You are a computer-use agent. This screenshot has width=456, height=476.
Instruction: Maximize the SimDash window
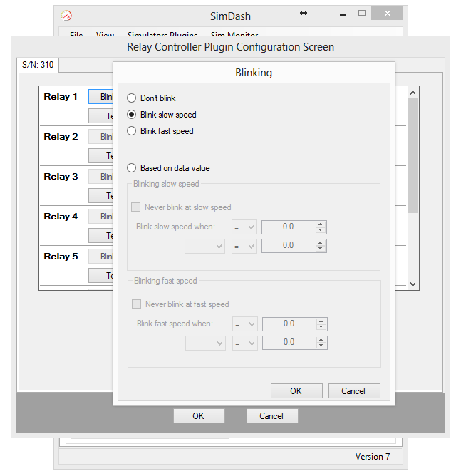tap(362, 14)
